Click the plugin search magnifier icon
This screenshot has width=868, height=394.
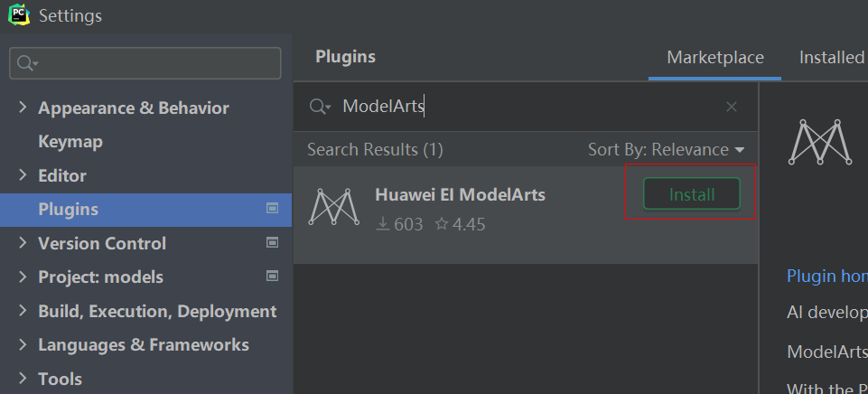(320, 107)
